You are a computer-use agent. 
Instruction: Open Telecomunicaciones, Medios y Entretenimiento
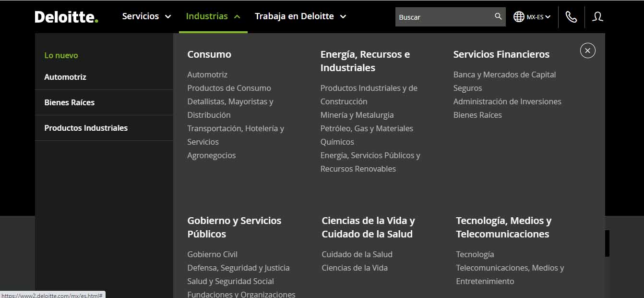tap(510, 274)
